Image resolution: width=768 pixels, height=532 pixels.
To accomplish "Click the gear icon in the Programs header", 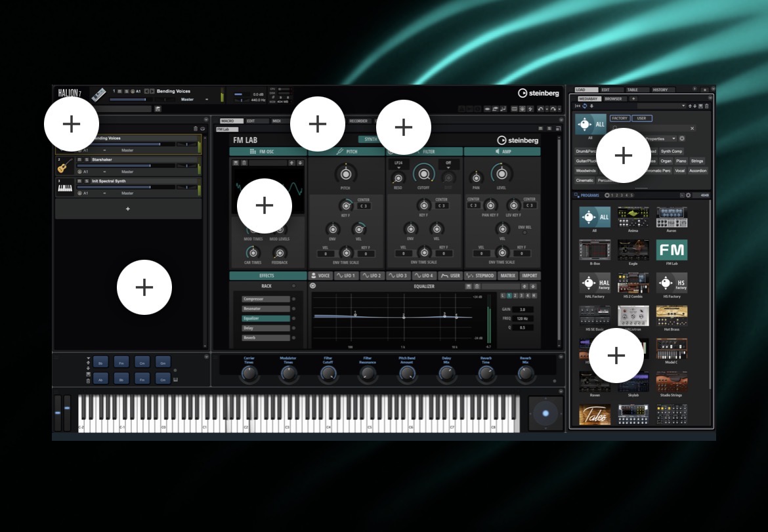I will 688,195.
